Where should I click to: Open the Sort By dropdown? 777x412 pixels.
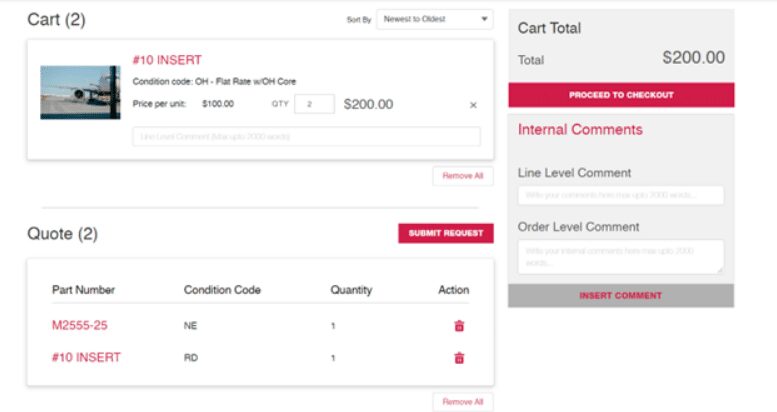(x=435, y=19)
